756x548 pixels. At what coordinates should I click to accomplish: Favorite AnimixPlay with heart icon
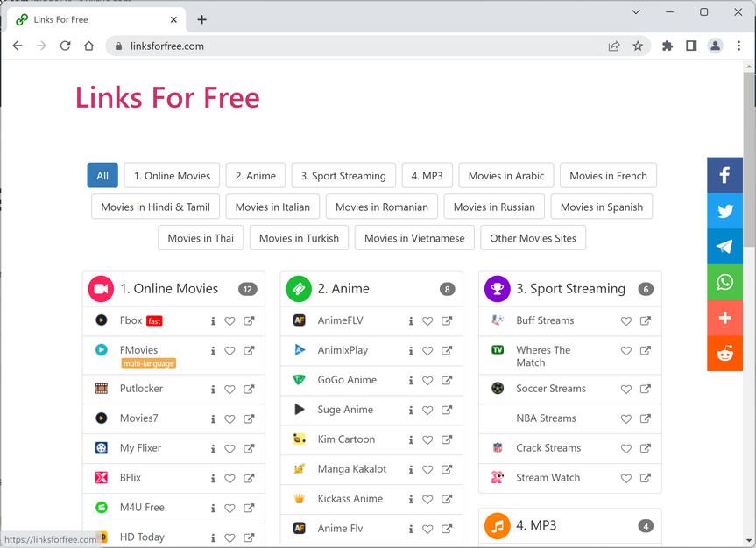coord(427,351)
